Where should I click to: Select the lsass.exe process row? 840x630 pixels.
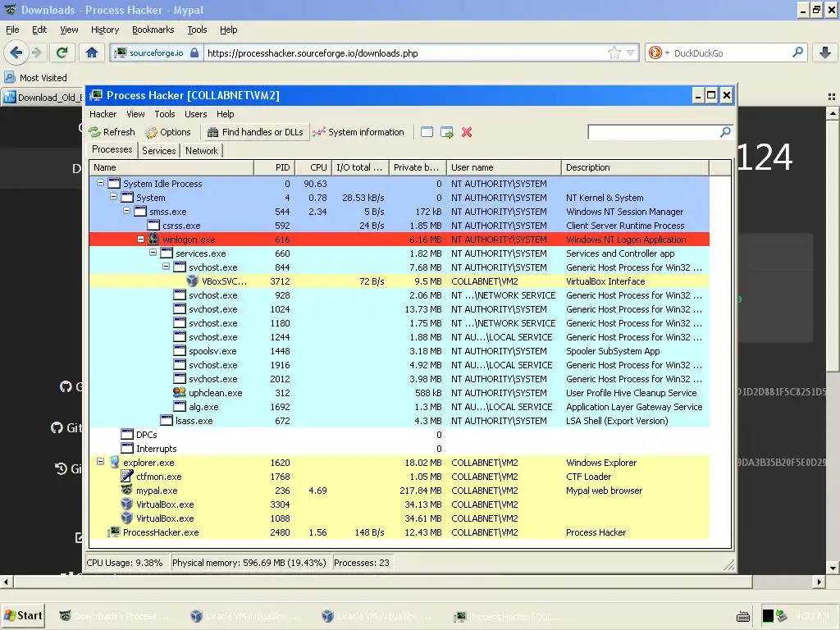[399, 421]
